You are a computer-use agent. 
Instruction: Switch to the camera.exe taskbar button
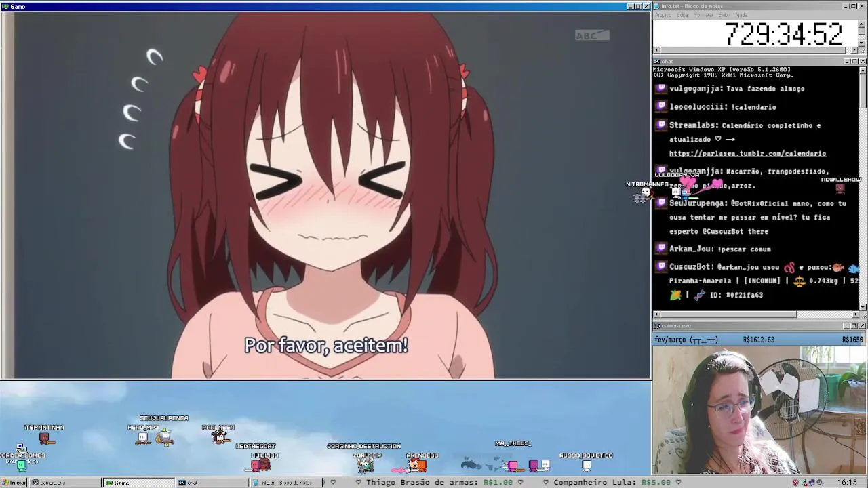coord(64,483)
